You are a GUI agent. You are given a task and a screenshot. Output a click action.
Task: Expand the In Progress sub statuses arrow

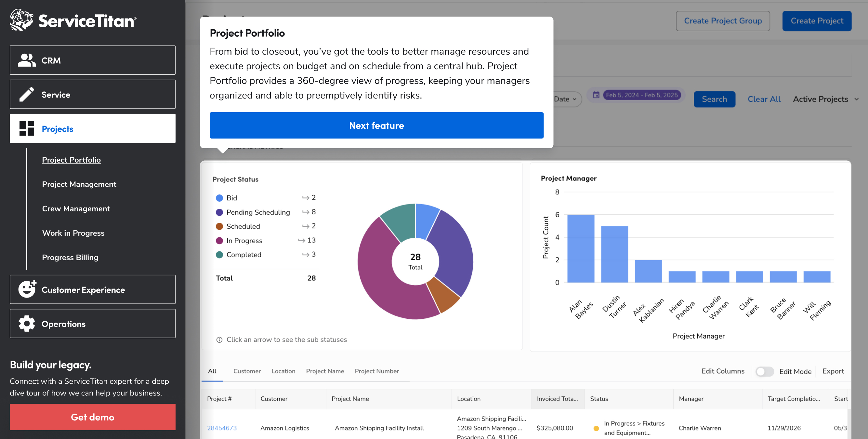301,240
